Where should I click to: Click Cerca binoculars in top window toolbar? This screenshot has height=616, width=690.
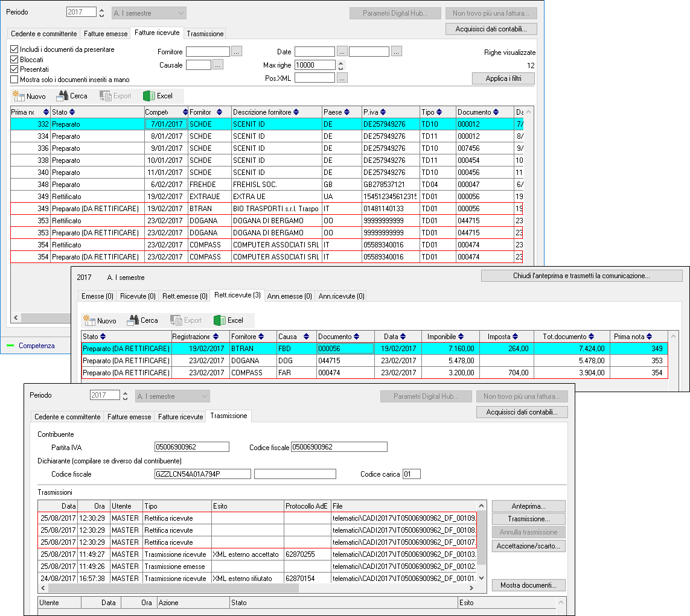point(63,96)
